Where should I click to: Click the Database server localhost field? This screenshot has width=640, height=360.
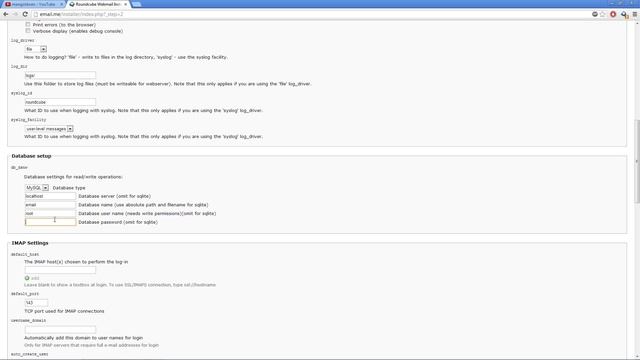50,196
